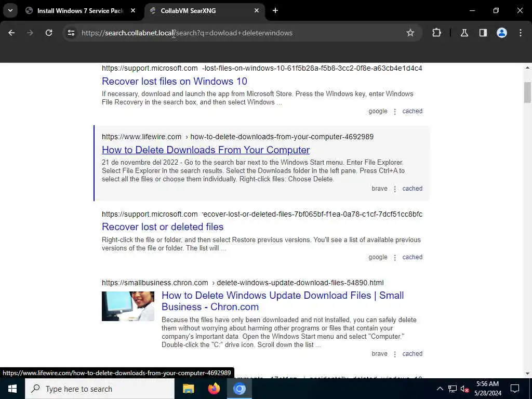Open Chrome Labs flask icon
Viewport: 532px width, 399px height.
(x=464, y=33)
